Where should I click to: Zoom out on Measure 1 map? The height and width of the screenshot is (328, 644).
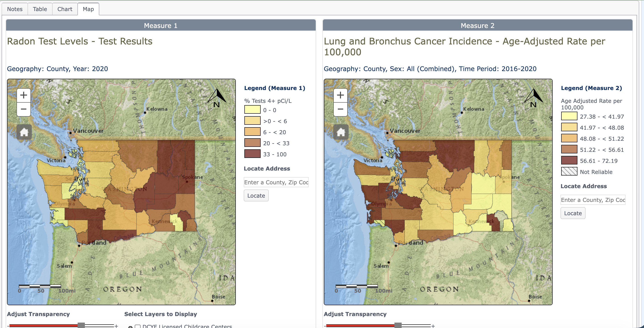pyautogui.click(x=24, y=109)
